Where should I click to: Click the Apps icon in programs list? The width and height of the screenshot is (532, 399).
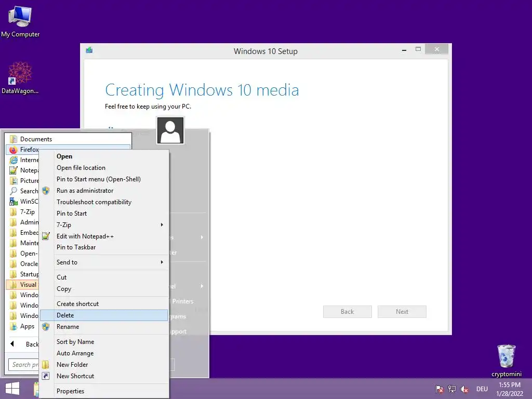13,326
